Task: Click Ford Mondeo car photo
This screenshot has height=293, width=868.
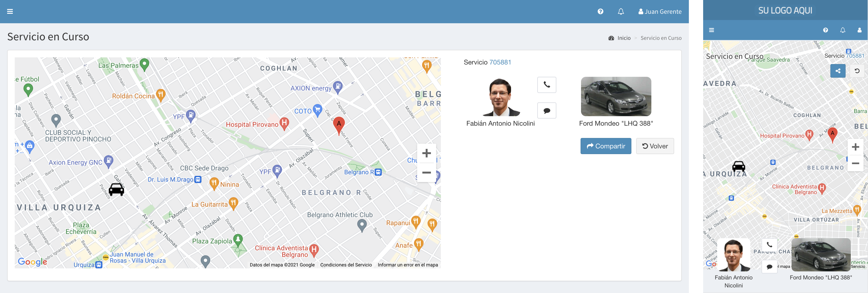Action: click(616, 96)
